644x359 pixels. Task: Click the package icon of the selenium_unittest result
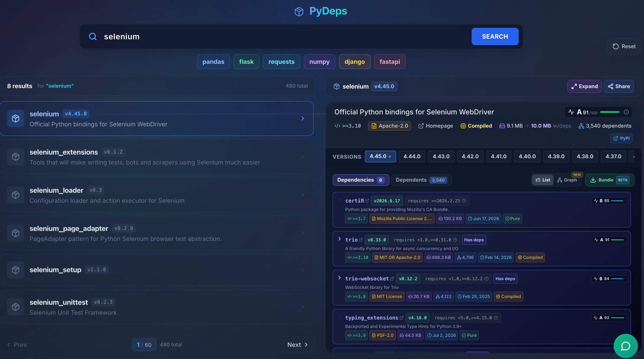15,307
